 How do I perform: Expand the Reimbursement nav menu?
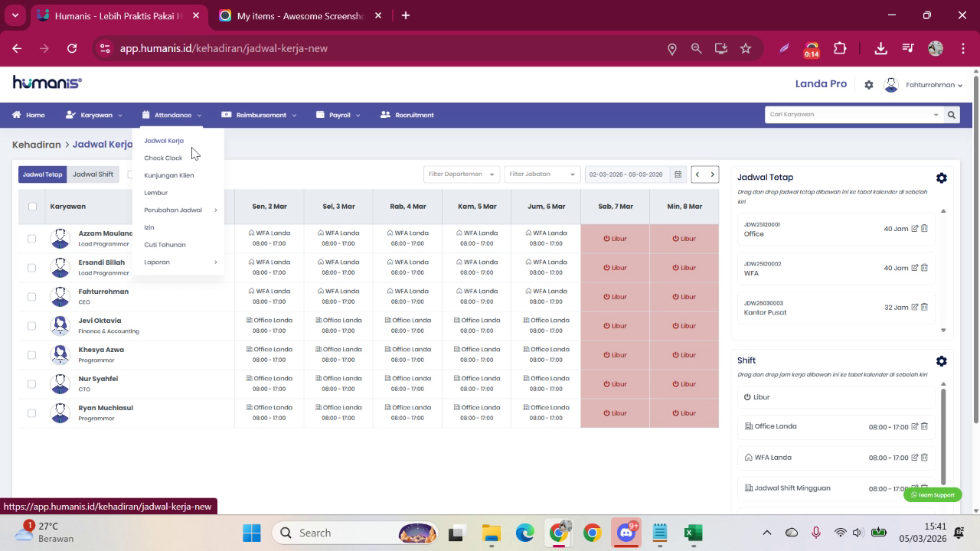(259, 115)
